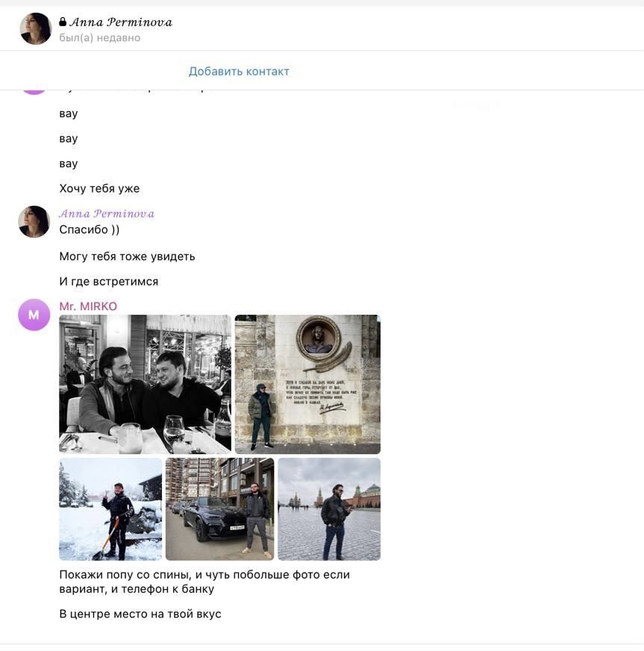
Task: Click the Anna Perminova title in the chat header
Action: [x=121, y=22]
